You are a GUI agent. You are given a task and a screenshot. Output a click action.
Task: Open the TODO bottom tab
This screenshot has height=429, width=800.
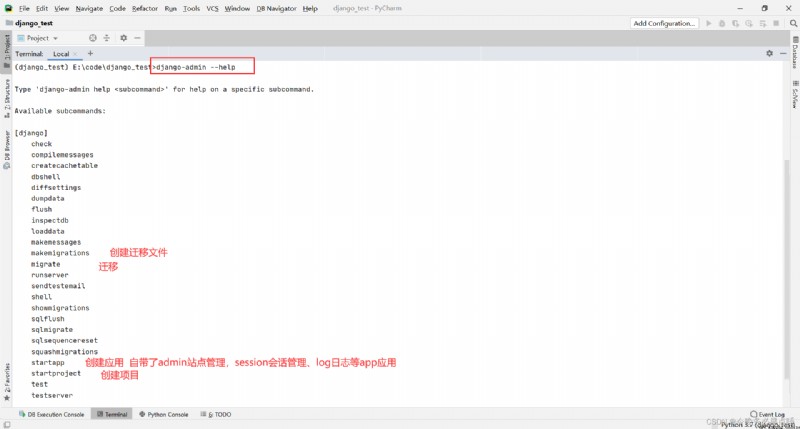[216, 414]
